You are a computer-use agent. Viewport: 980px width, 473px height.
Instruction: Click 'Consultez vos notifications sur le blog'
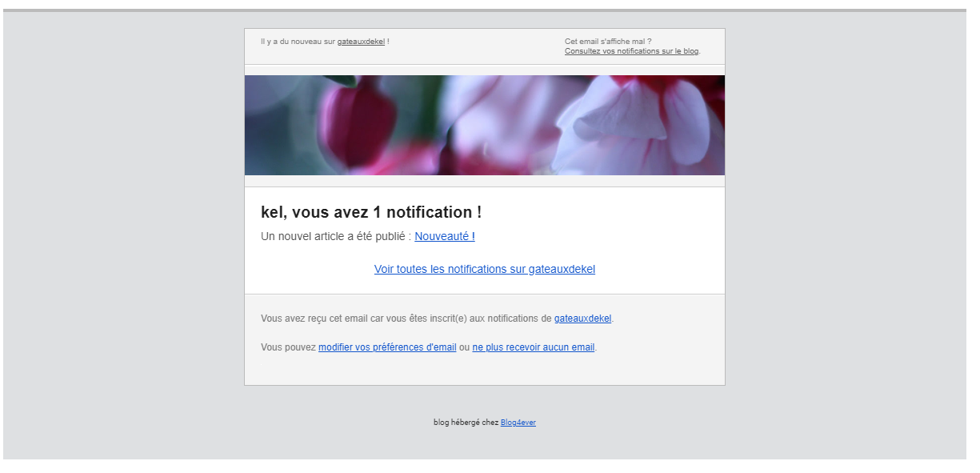(x=632, y=51)
